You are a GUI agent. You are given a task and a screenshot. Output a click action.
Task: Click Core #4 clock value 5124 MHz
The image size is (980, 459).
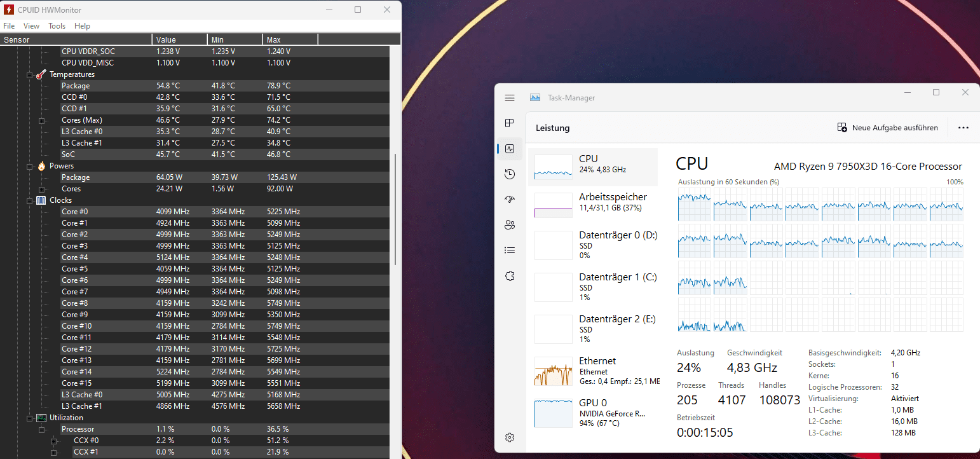(x=173, y=257)
